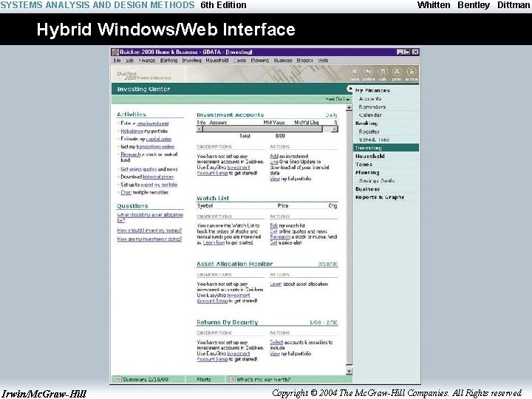Select Household in sidebar
The height and width of the screenshot is (399, 532).
click(370, 156)
